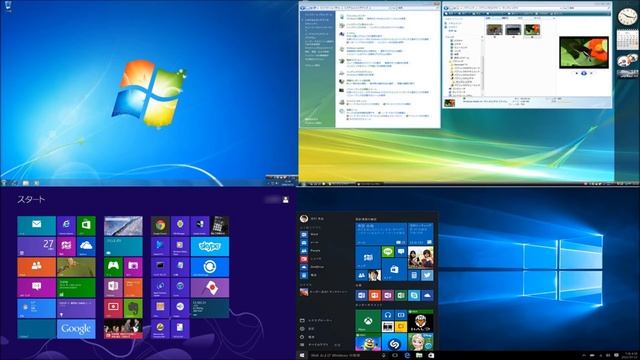Launch the Skype tile on Windows 8 Start
Image resolution: width=640 pixels, height=360 pixels.
point(210,247)
